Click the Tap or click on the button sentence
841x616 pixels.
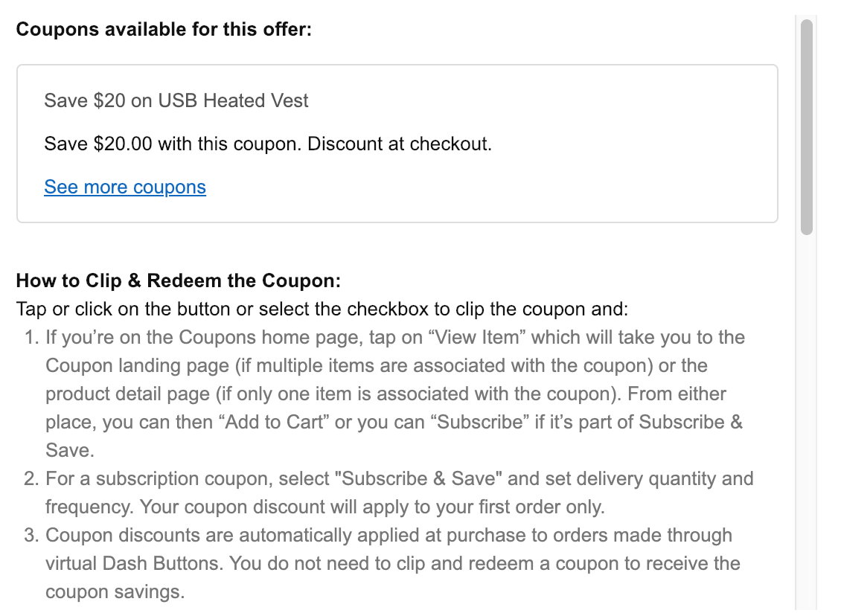coord(322,309)
